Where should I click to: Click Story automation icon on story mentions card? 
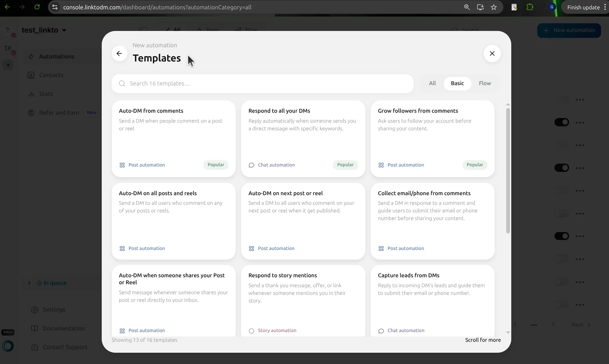click(251, 331)
